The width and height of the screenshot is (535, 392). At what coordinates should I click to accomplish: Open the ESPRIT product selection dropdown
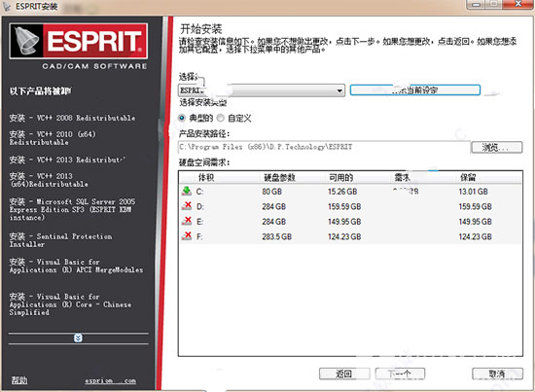click(x=262, y=90)
